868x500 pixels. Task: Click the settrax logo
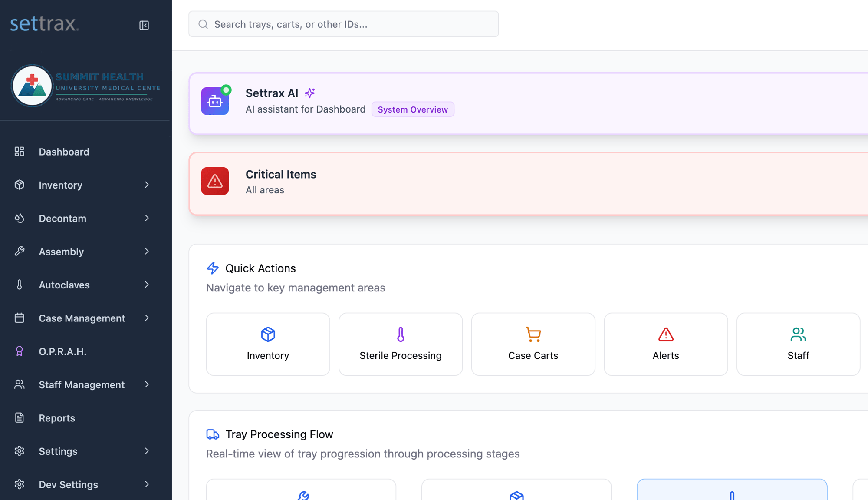point(44,24)
